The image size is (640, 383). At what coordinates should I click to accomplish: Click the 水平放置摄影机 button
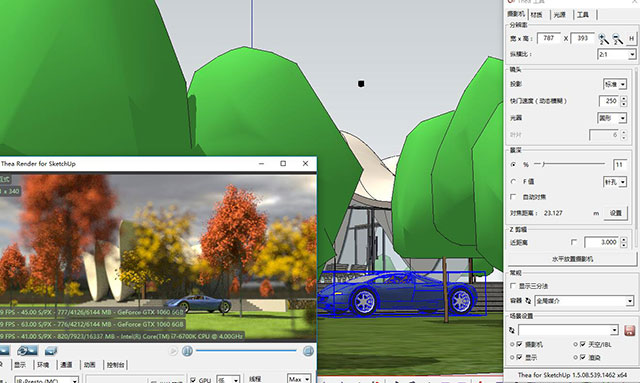572,259
